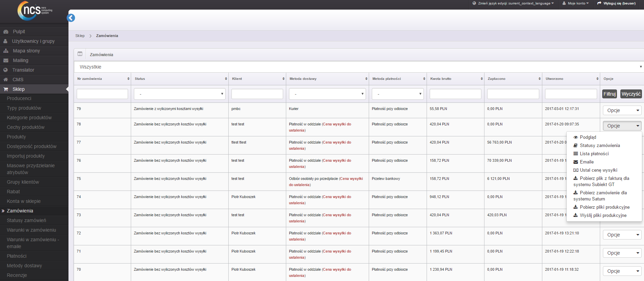Open the Wszystkie orders selector
Image resolution: width=644 pixels, height=281 pixels.
(x=358, y=67)
